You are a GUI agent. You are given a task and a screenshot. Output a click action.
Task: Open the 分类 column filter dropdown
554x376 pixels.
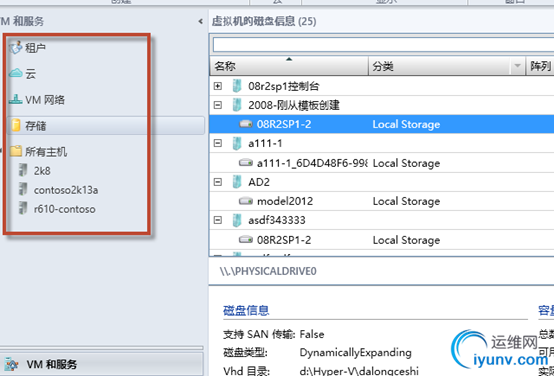tap(518, 66)
